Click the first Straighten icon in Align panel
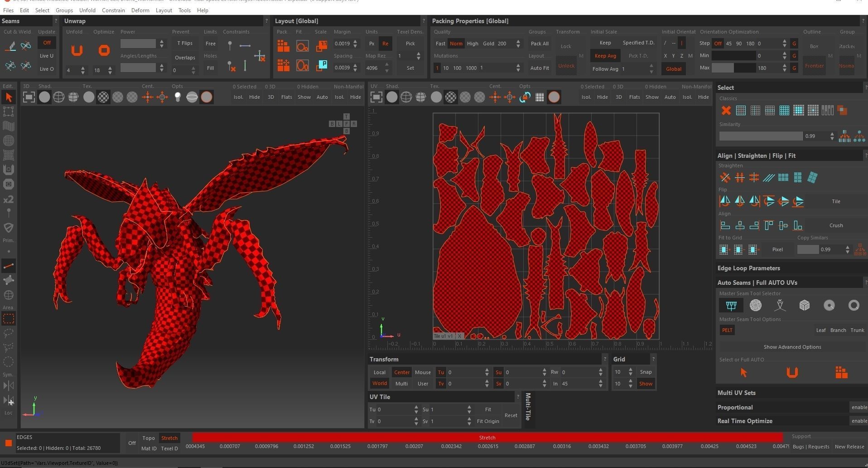This screenshot has width=868, height=468. tap(725, 178)
